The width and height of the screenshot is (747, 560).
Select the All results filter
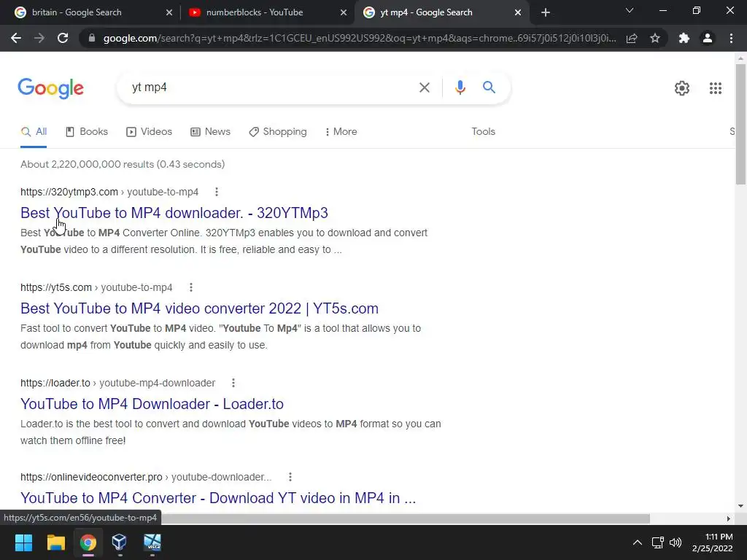(x=34, y=132)
